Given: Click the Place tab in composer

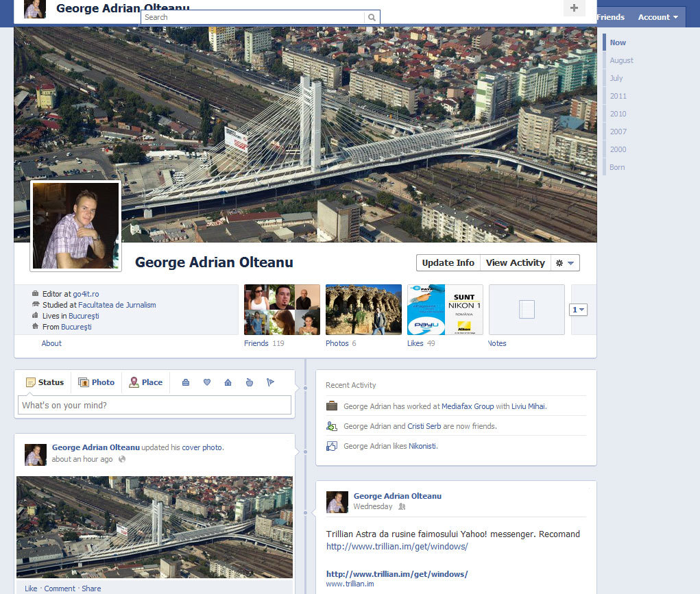Looking at the screenshot, I should [145, 382].
